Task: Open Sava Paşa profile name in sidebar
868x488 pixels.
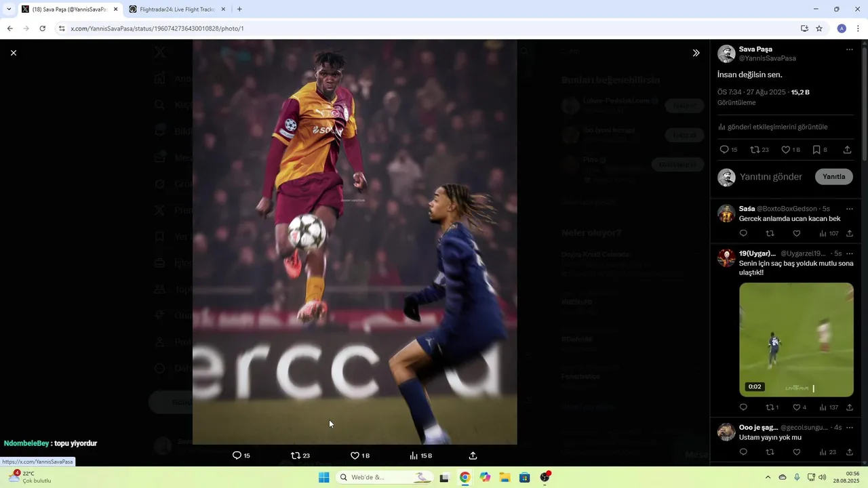Action: point(755,49)
